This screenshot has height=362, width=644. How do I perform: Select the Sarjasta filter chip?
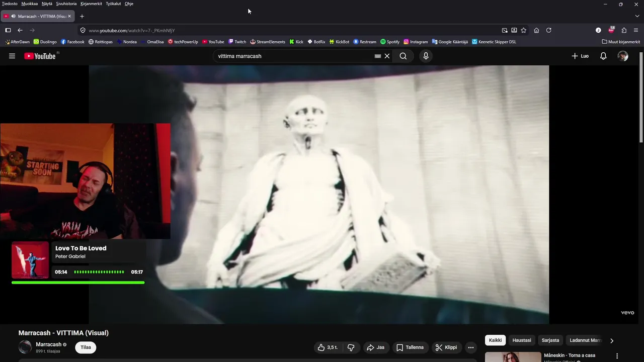550,340
